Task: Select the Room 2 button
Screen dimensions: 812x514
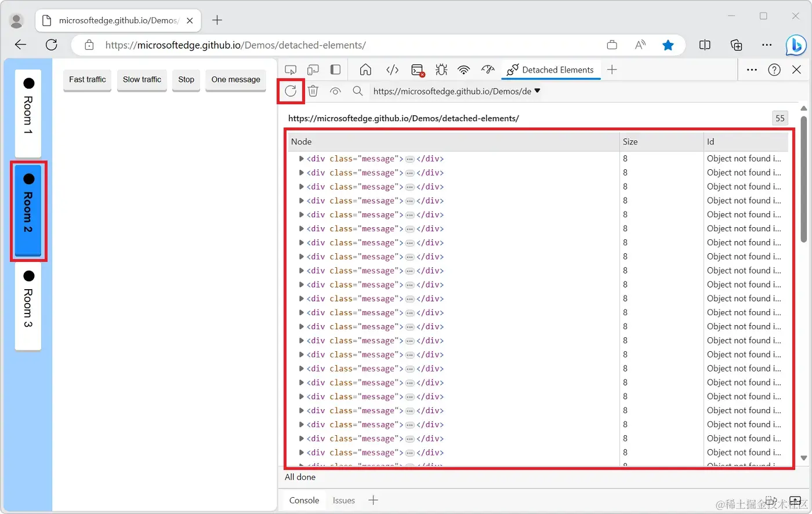Action: (28, 210)
